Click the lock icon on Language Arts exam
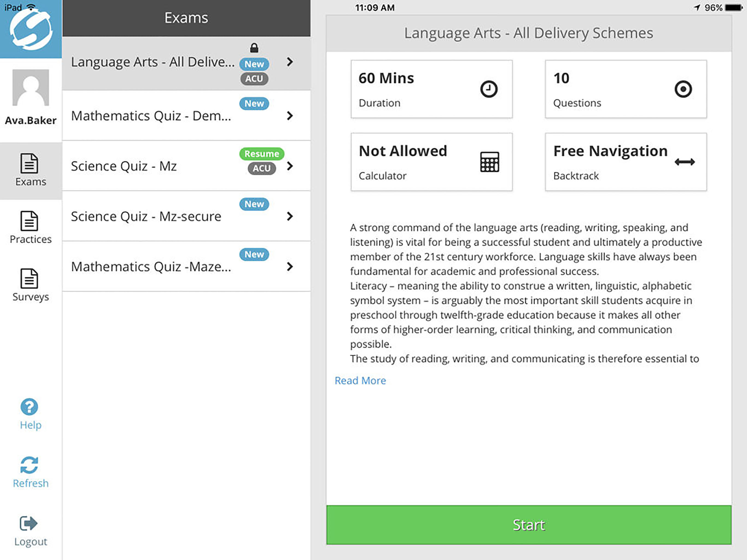747x560 pixels. click(254, 48)
